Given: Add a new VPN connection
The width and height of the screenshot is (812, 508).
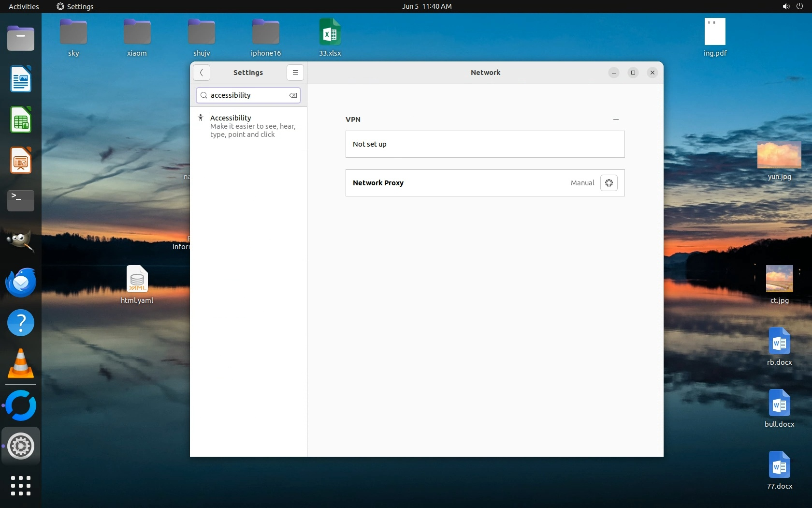Looking at the screenshot, I should [x=616, y=120].
